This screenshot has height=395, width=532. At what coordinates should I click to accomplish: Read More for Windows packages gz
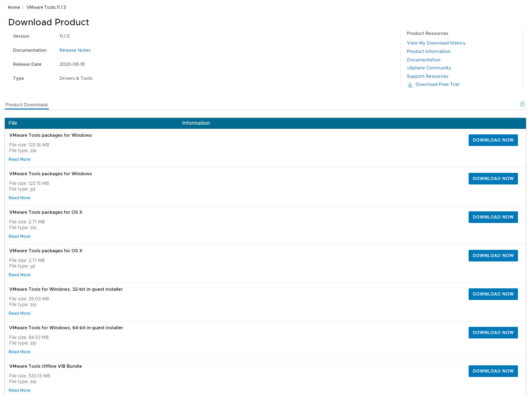point(20,198)
